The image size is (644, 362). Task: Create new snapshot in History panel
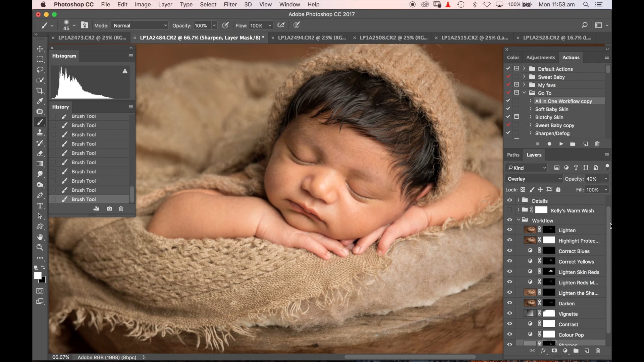pos(109,208)
